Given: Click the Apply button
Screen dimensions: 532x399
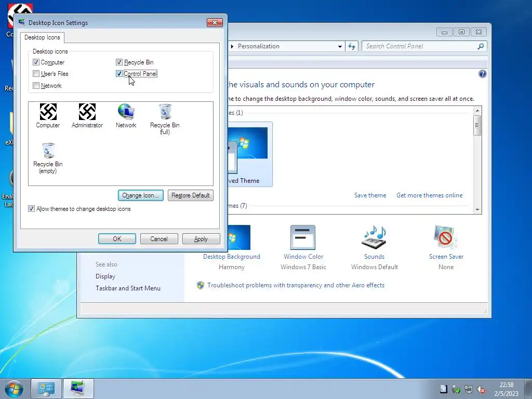Looking at the screenshot, I should coord(201,239).
